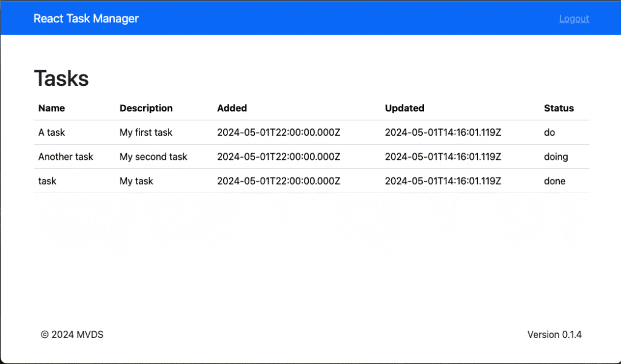Viewport: 621px width, 364px height.
Task: Click the Updated timestamp in the 'My task' row
Action: point(443,181)
